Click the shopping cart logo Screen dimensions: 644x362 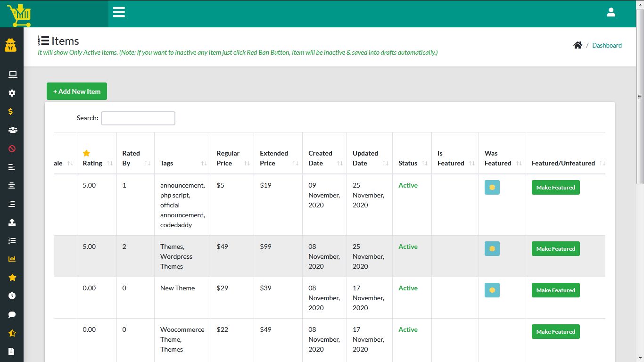coord(19,15)
